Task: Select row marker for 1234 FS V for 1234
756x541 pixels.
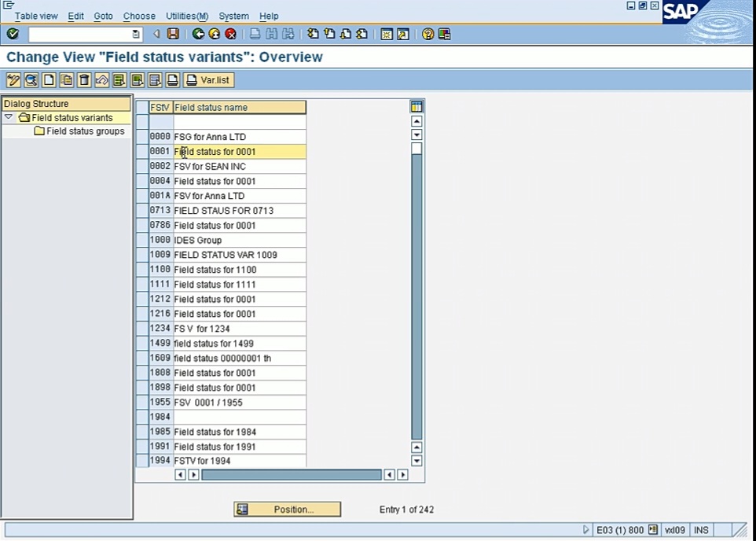Action: pos(142,329)
